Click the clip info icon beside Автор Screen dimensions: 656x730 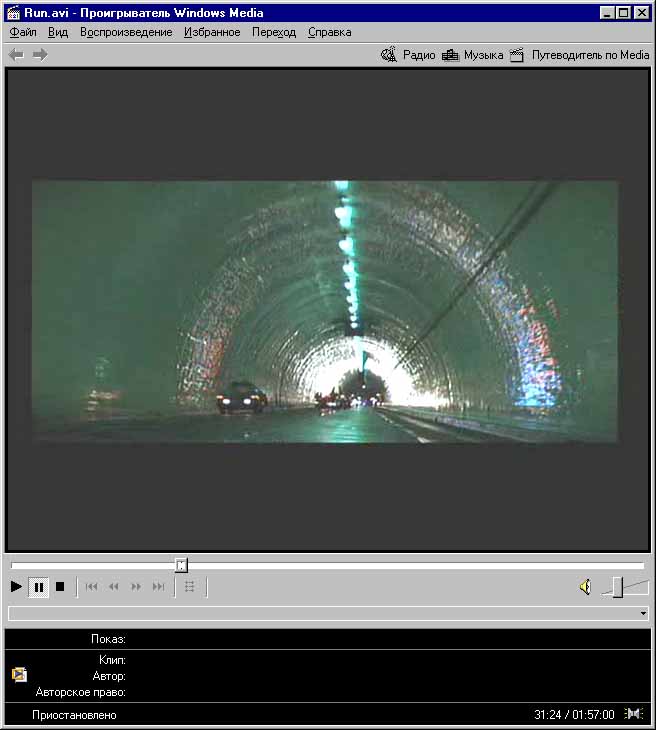19,675
